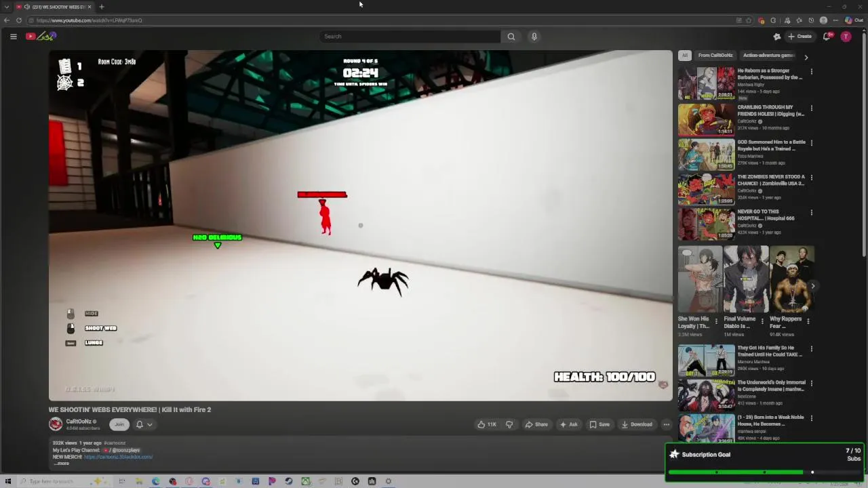Advance the Shorts shelf with arrow
This screenshot has width=868, height=488.
(812, 286)
